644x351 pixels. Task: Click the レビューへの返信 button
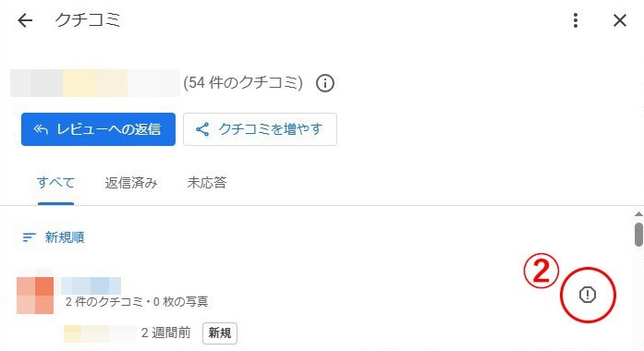coord(98,129)
